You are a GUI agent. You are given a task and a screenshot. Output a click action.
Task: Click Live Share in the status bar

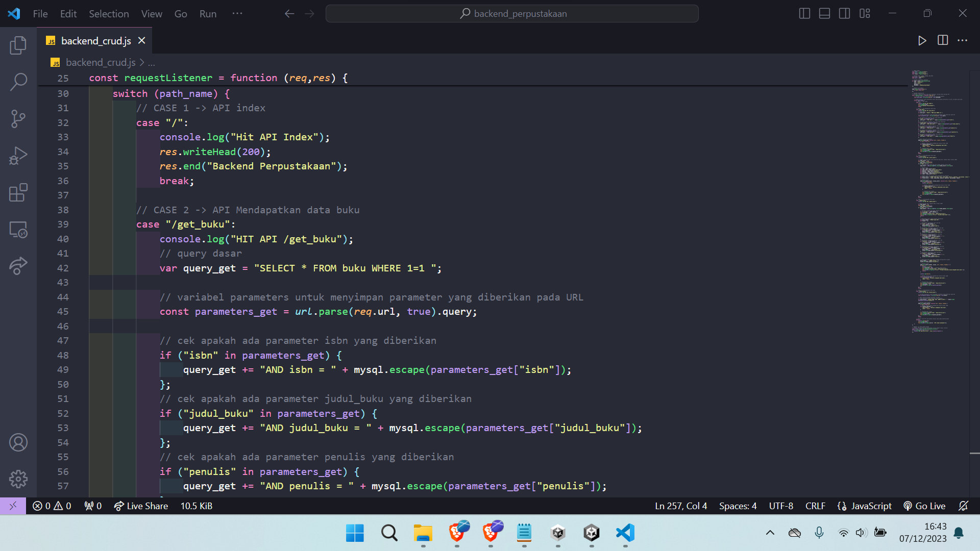point(141,506)
